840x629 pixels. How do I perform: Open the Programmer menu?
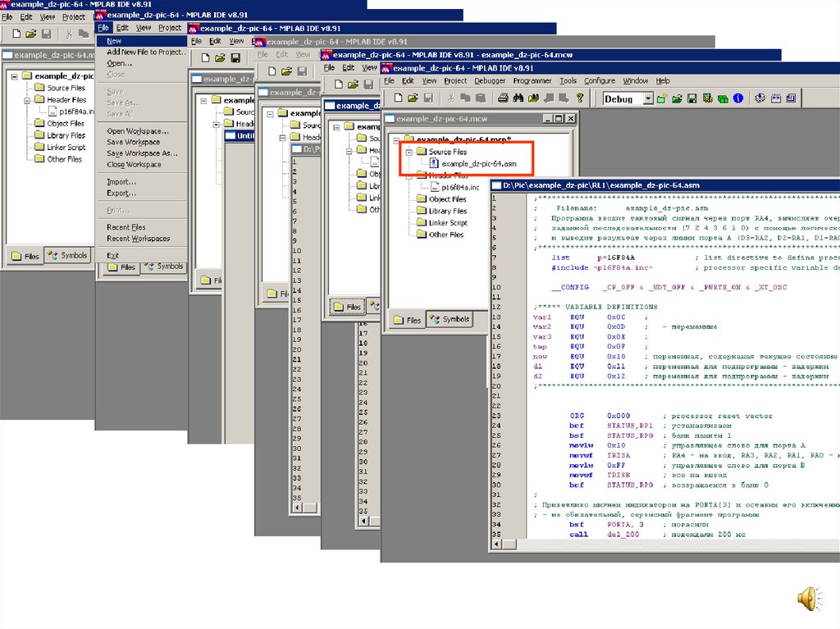532,81
